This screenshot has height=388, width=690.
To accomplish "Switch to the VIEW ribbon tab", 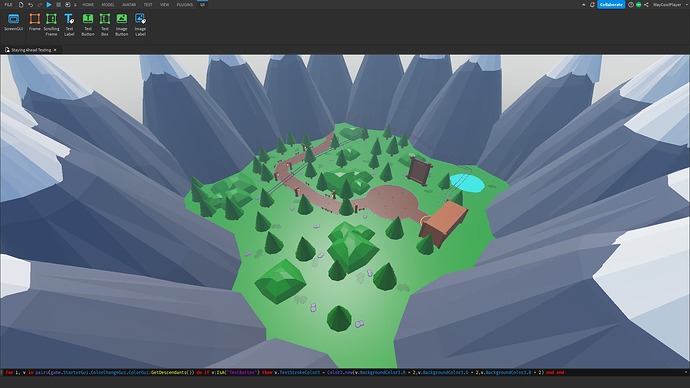I will (165, 4).
